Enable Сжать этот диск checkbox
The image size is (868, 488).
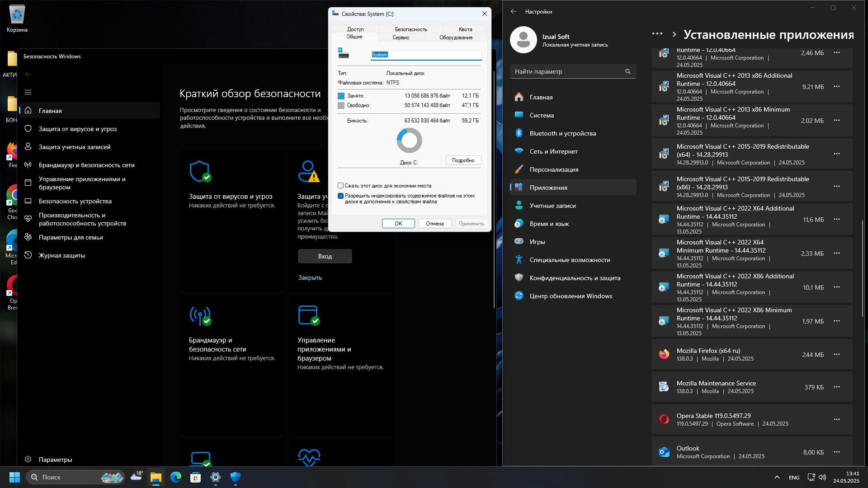coord(340,186)
